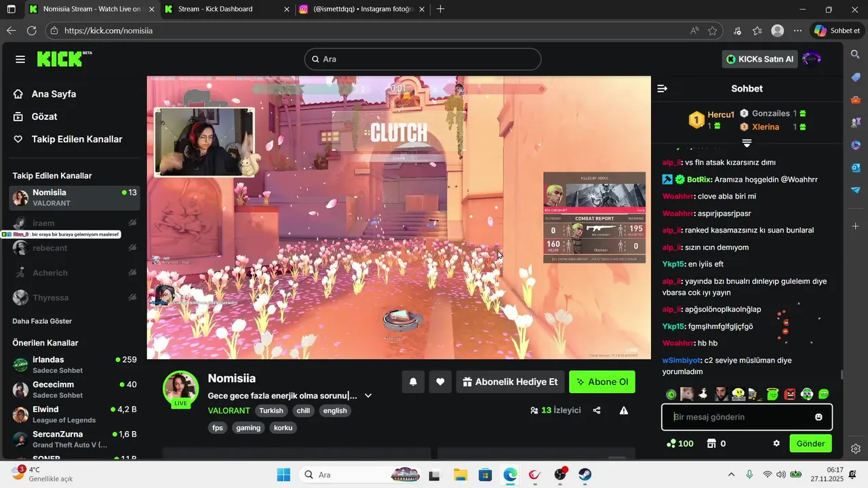Screen dimensions: 868x488
Task: Select the gaming tag
Action: click(248, 428)
